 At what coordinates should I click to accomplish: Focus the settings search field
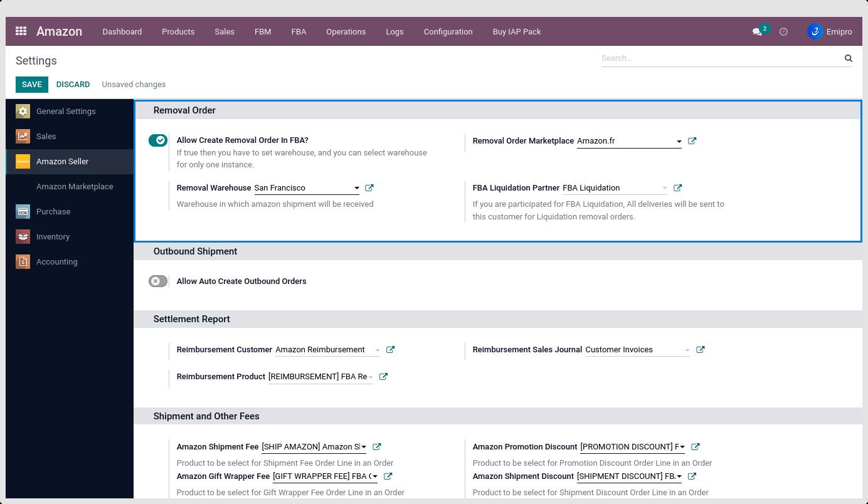click(721, 58)
